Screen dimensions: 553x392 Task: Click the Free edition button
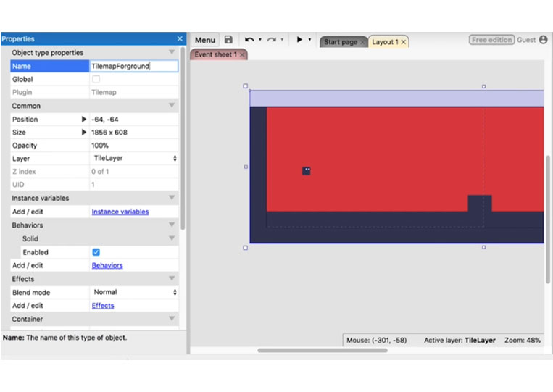pos(491,40)
